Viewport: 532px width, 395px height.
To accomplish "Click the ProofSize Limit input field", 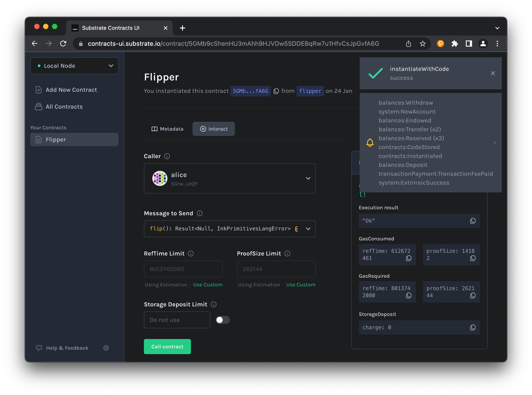I will [276, 269].
